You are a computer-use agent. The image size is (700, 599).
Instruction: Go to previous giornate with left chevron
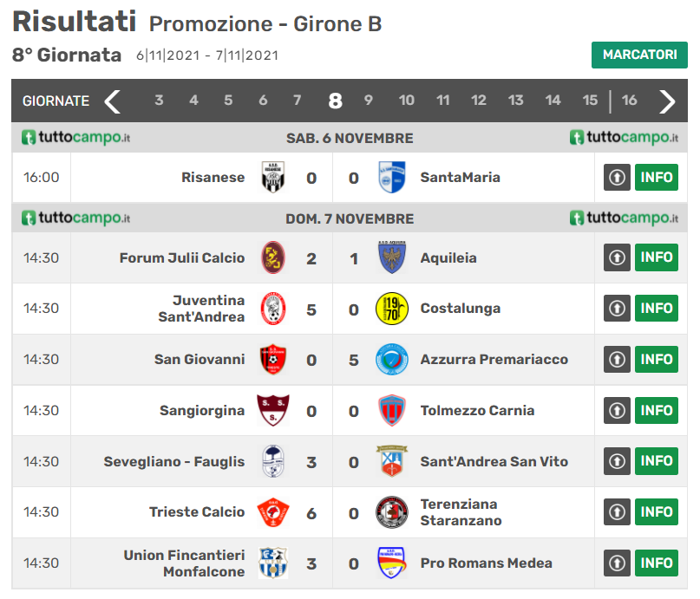[x=113, y=101]
